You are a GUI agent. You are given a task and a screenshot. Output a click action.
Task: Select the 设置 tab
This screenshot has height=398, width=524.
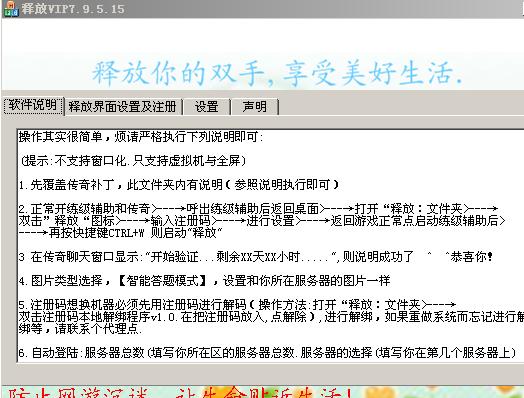click(x=207, y=107)
